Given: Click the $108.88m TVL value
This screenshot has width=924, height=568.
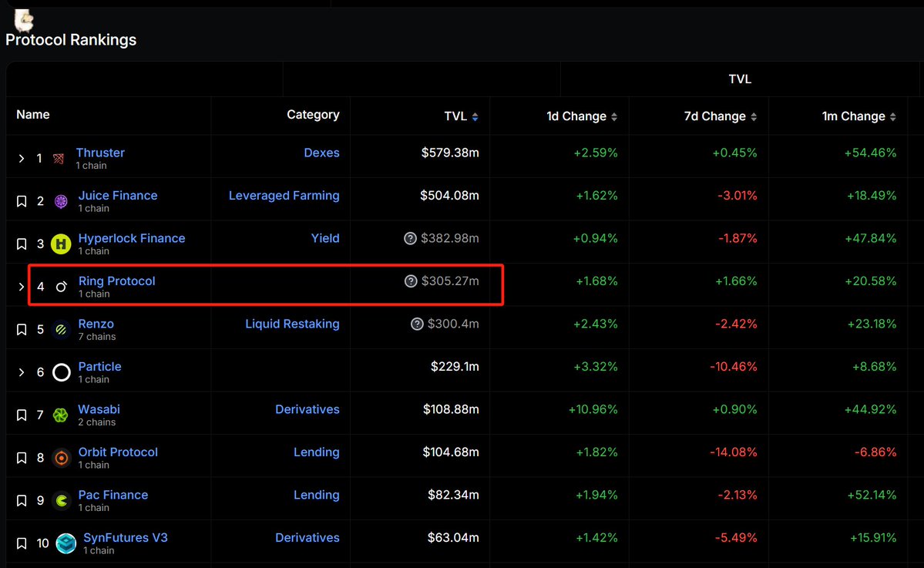Looking at the screenshot, I should (x=451, y=409).
